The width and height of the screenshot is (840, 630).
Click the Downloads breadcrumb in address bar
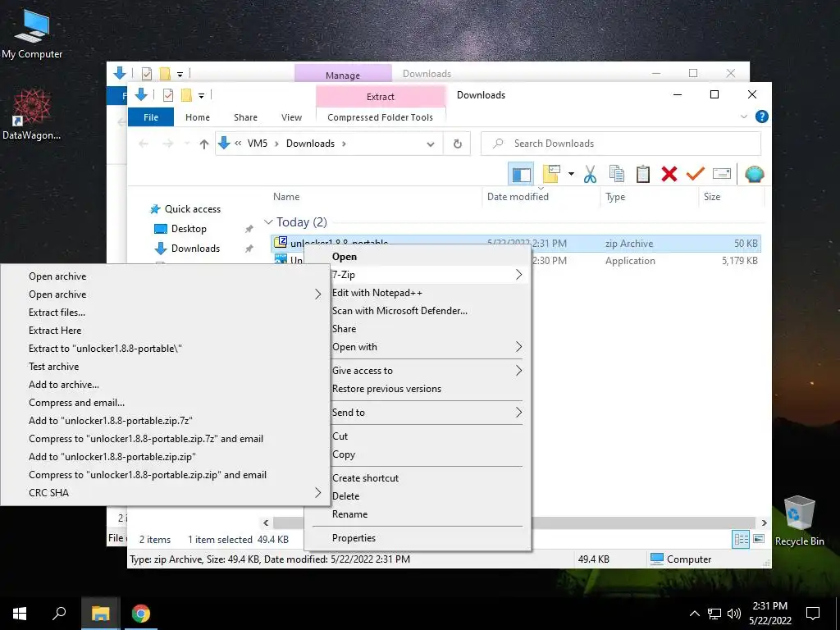310,144
